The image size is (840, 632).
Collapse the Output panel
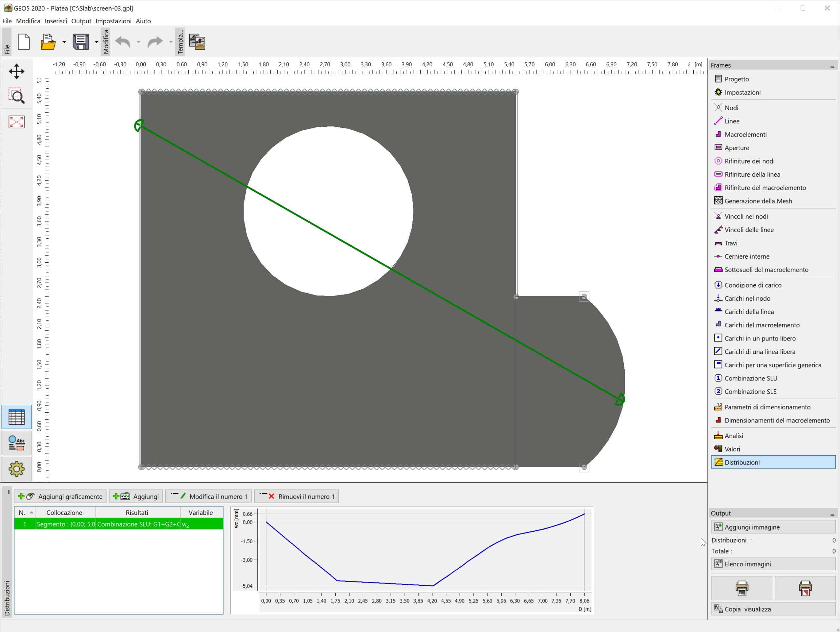[832, 514]
